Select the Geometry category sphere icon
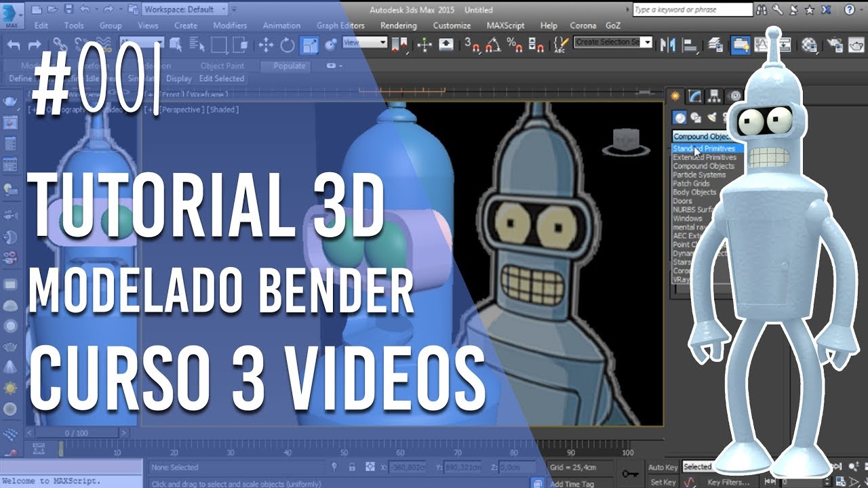Image resolution: width=868 pixels, height=488 pixels. [x=680, y=117]
